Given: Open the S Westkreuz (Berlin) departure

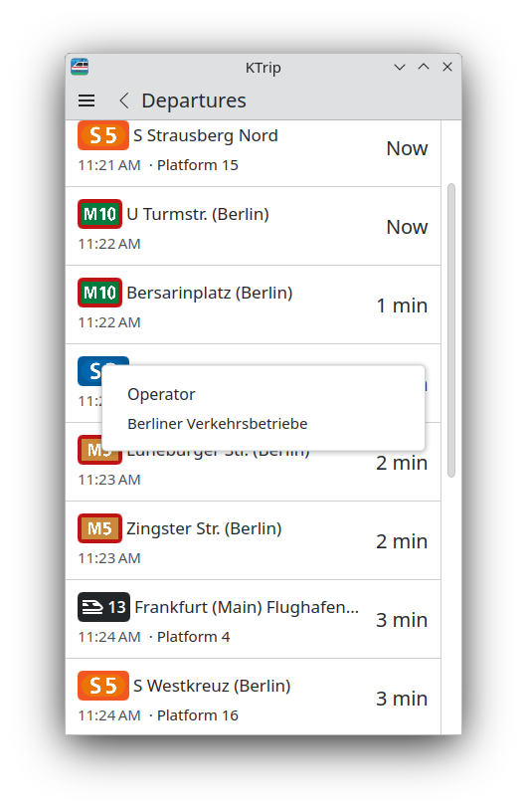Looking at the screenshot, I should point(254,697).
